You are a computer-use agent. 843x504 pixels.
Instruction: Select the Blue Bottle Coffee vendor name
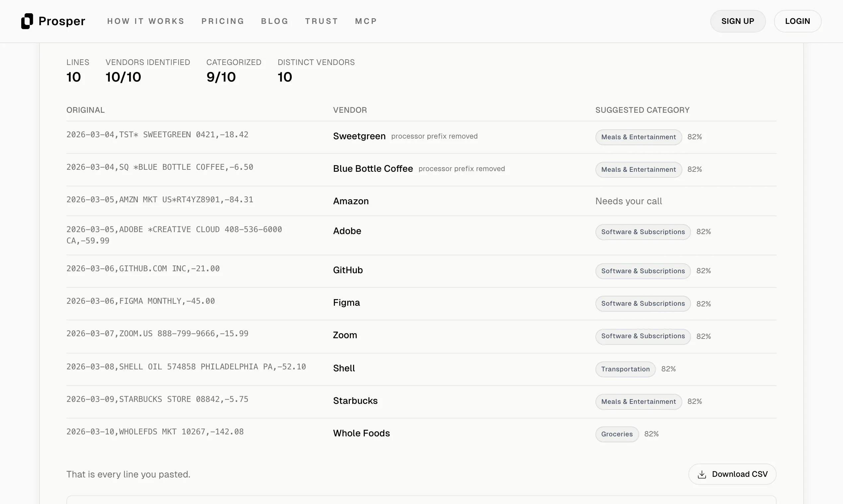pos(373,169)
